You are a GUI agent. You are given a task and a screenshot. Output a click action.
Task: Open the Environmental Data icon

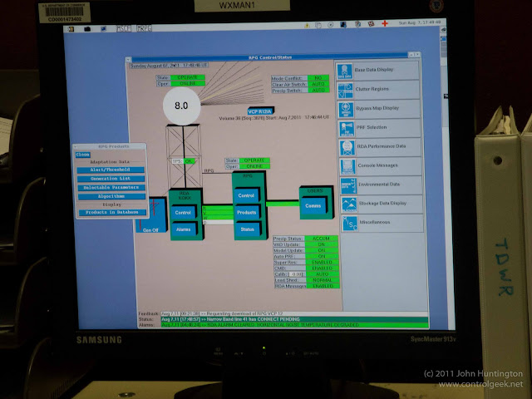tap(349, 185)
